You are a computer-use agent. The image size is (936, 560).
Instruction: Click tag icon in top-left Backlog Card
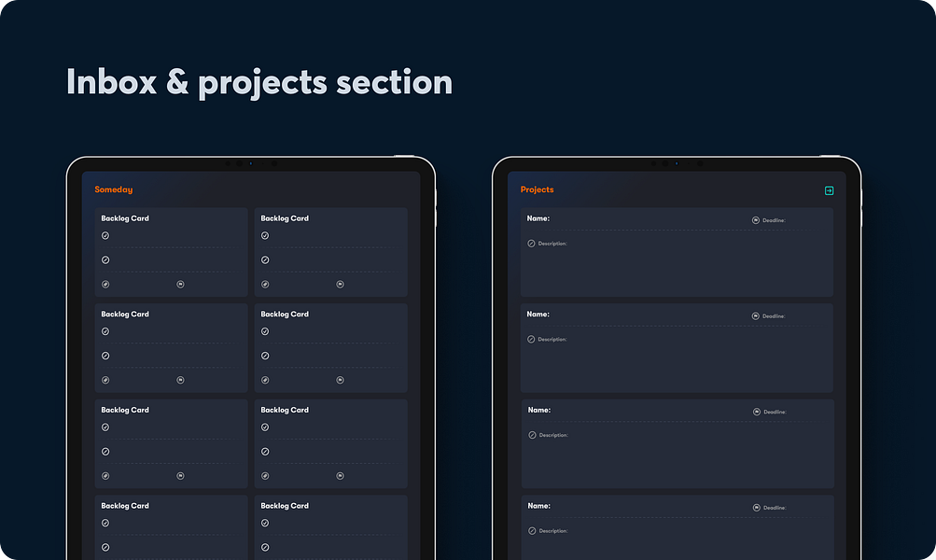click(x=105, y=284)
